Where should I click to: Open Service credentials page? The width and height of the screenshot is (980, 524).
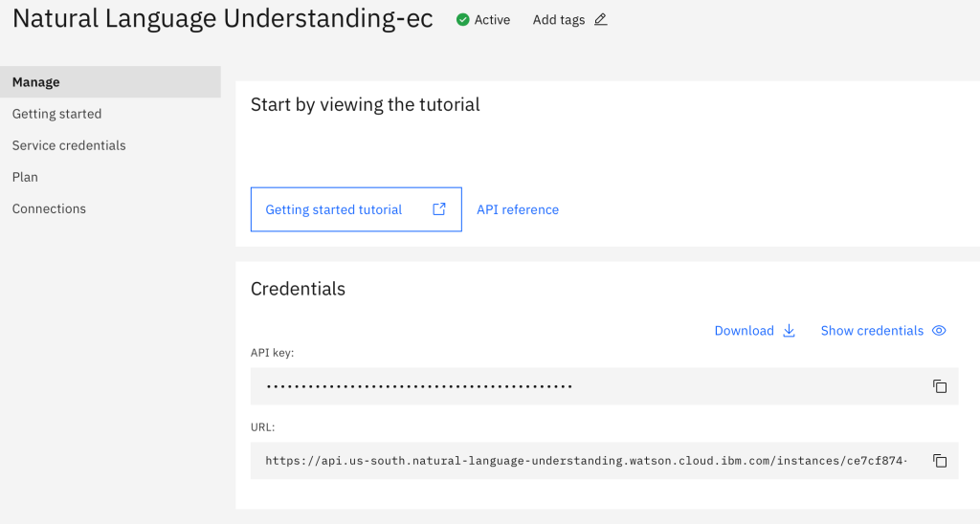click(69, 145)
